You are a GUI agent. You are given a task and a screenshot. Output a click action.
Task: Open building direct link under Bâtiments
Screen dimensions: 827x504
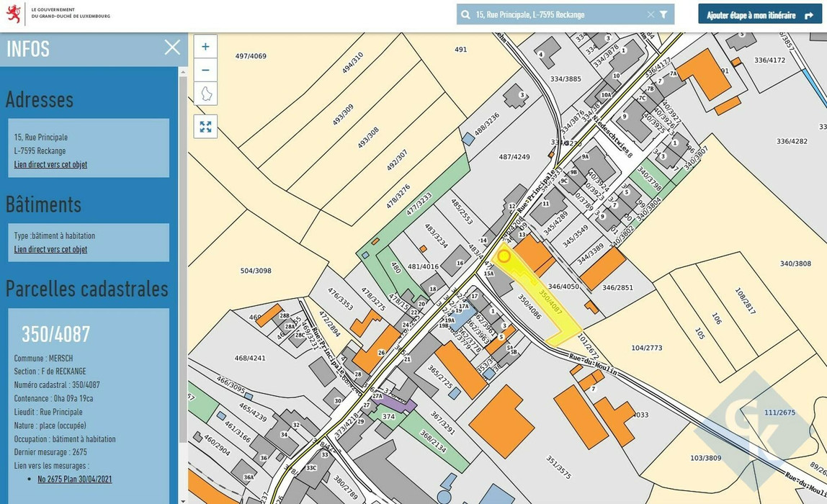click(50, 250)
